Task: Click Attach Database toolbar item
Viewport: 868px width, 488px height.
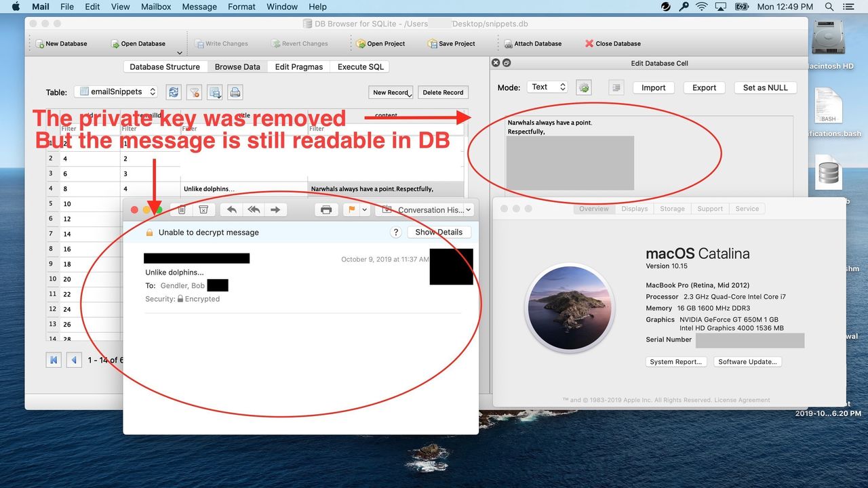Action: [x=532, y=43]
